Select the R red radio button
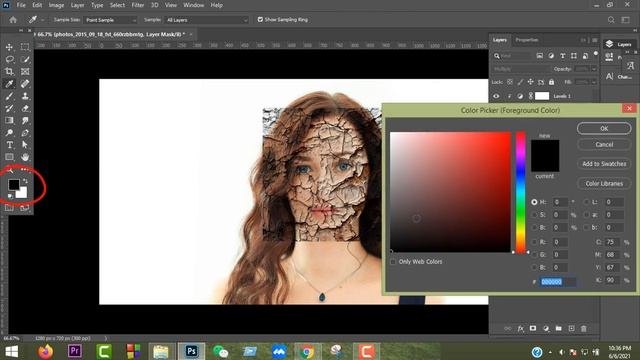This screenshot has width=640, height=360. click(534, 242)
